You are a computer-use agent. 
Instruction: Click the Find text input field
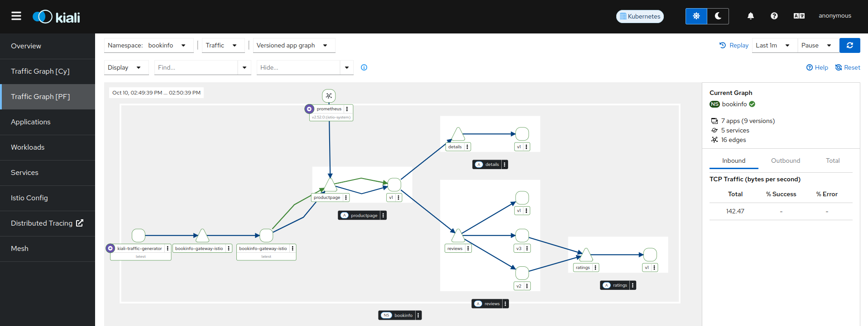(196, 67)
